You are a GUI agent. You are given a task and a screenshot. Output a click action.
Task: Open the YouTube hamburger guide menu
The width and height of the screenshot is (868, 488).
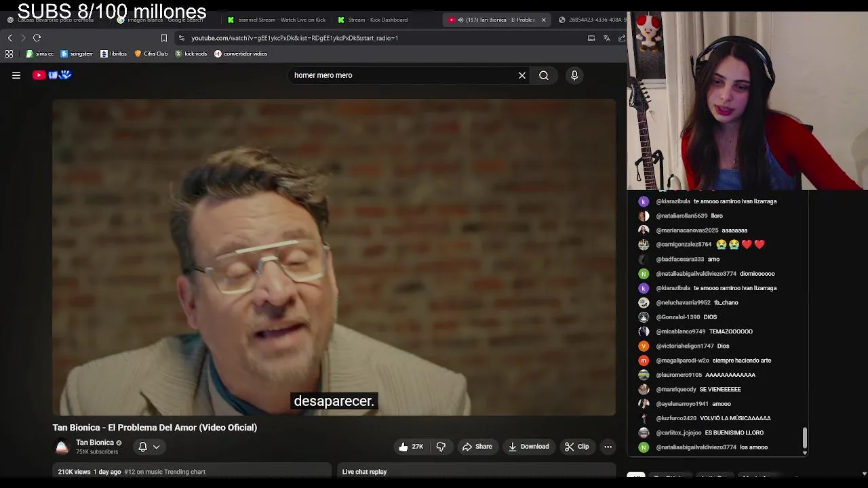click(16, 75)
